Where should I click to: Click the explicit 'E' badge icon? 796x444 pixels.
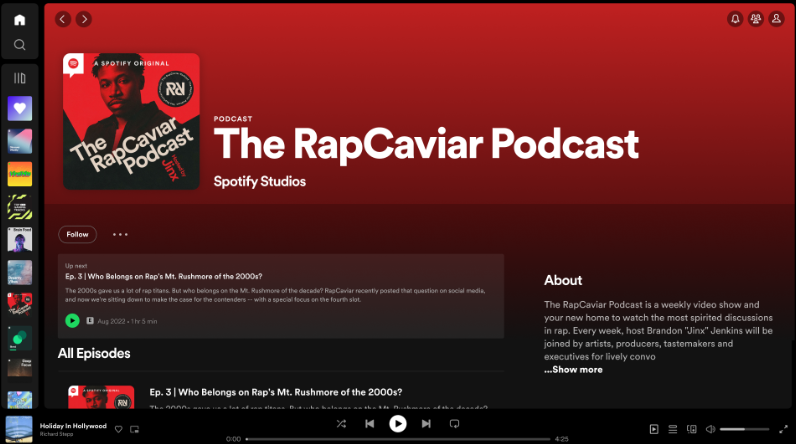[x=90, y=321]
